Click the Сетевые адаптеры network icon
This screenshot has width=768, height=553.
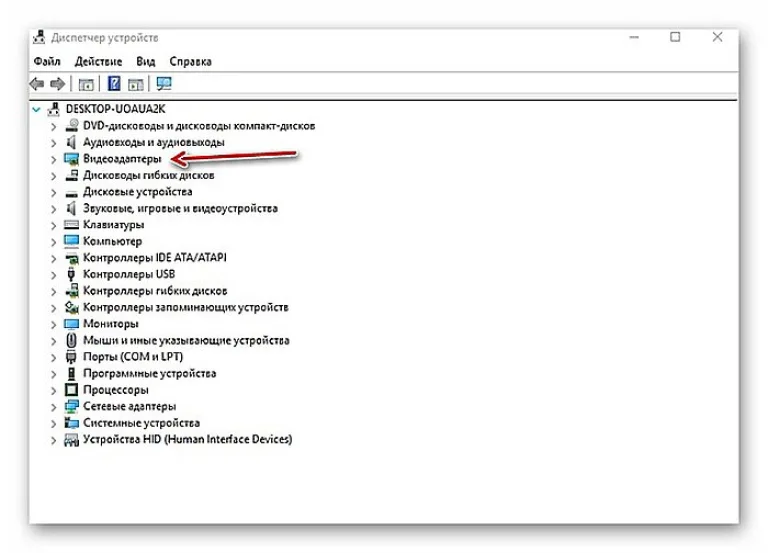click(72, 407)
